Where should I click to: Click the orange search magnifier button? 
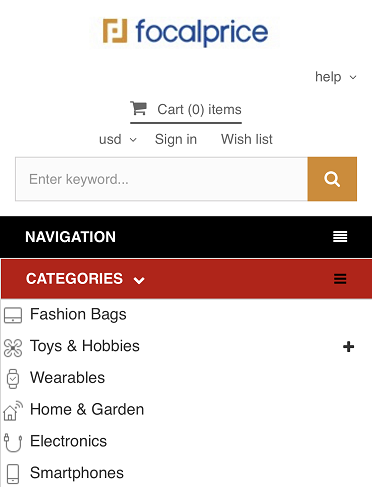[x=332, y=179]
